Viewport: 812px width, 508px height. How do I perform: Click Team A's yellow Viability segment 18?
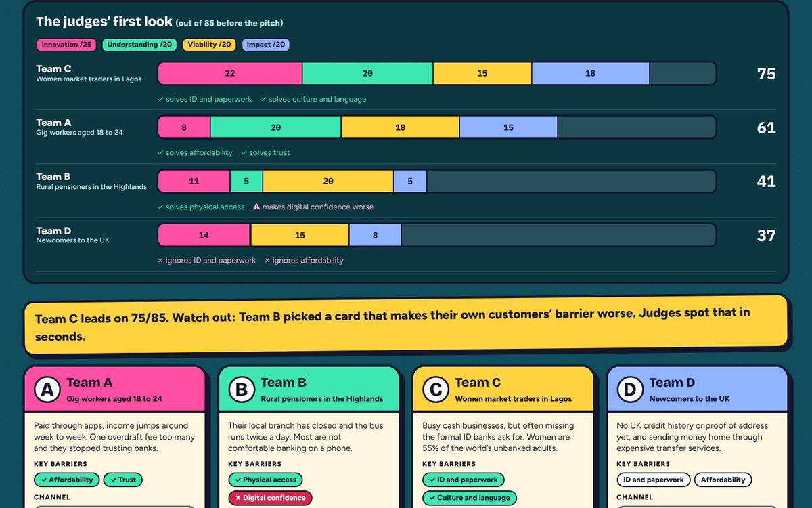point(400,127)
